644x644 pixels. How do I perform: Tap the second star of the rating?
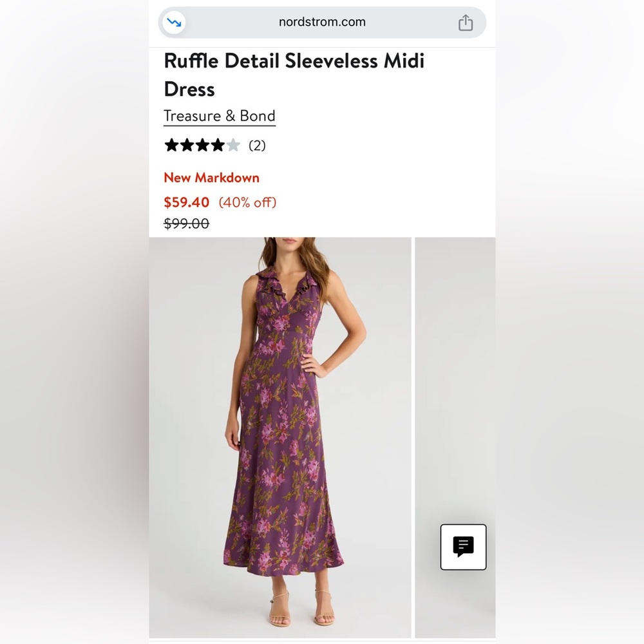coord(186,145)
